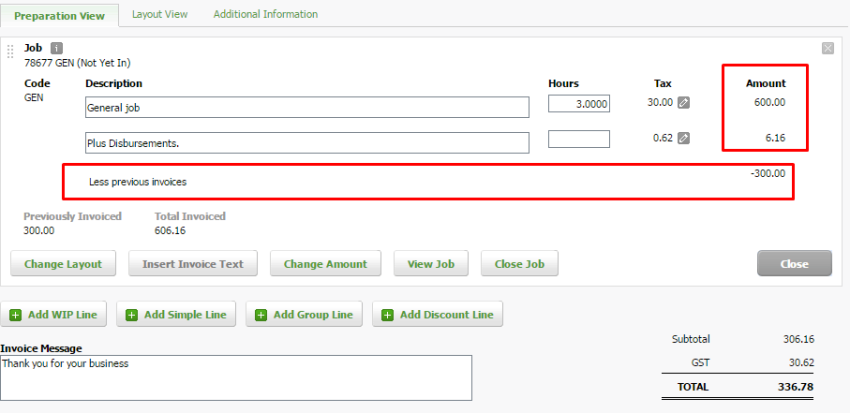The height and width of the screenshot is (413, 850).
Task: Click the GST label
Action: (701, 363)
